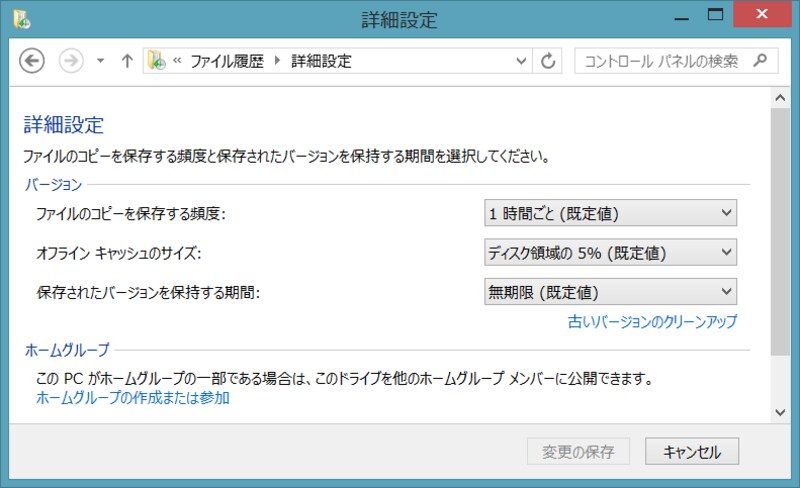Expand the ディスク領域の 5% cache size dropdown
Image resolution: width=800 pixels, height=488 pixels.
point(610,252)
